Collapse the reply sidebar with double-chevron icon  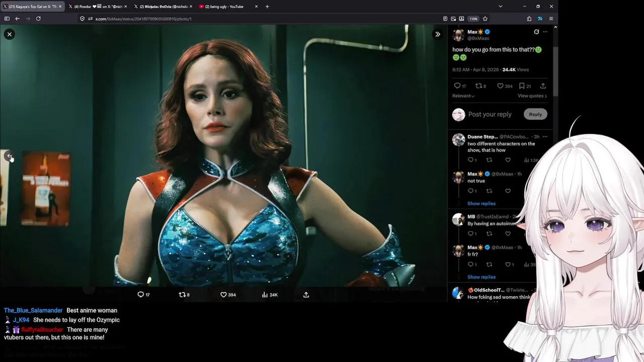click(438, 34)
